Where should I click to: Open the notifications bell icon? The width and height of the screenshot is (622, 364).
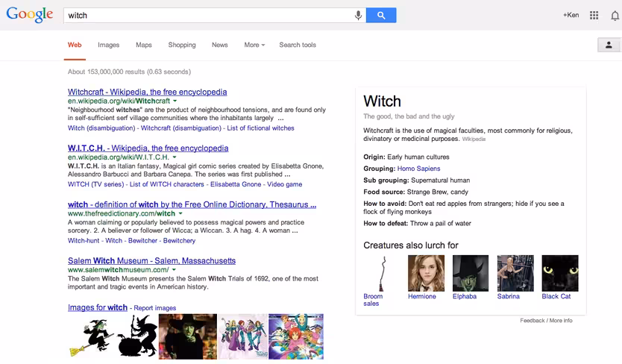tap(615, 16)
